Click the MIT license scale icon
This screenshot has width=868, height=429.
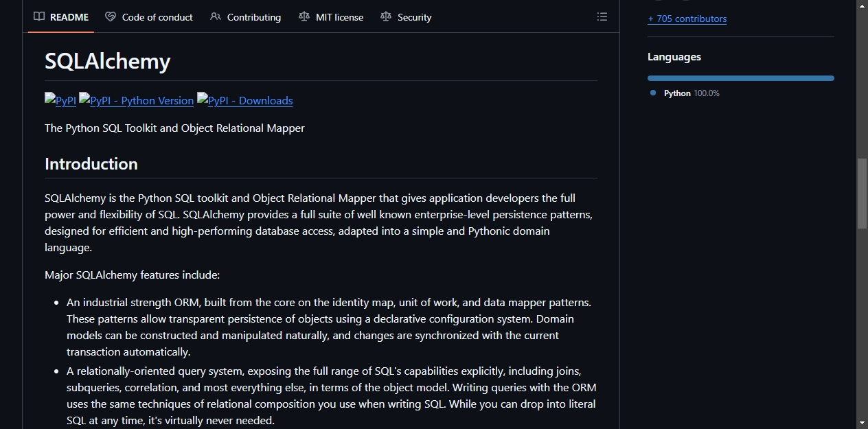[304, 16]
